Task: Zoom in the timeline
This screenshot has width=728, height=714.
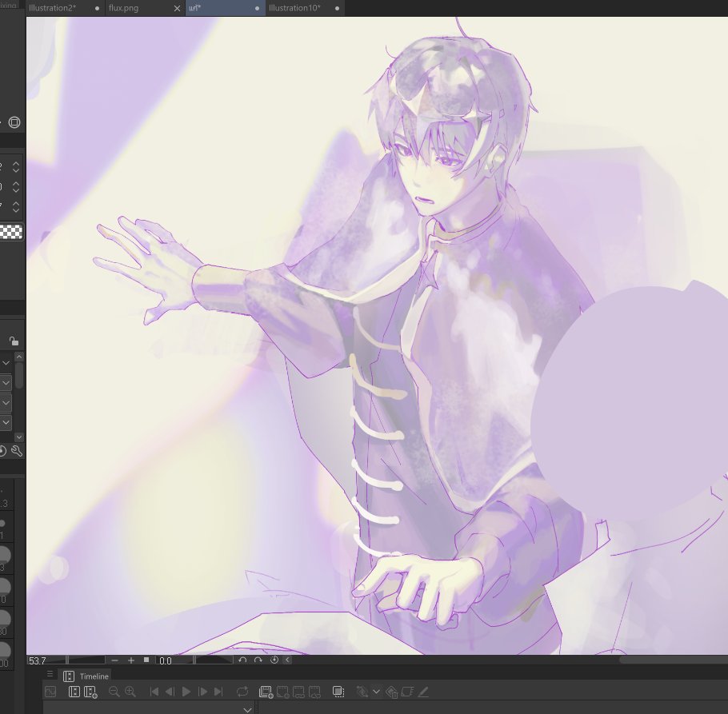Action: pos(130,692)
